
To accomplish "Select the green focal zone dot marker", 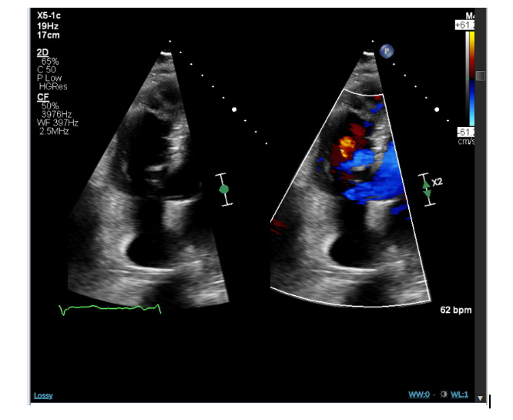I will click(224, 189).
